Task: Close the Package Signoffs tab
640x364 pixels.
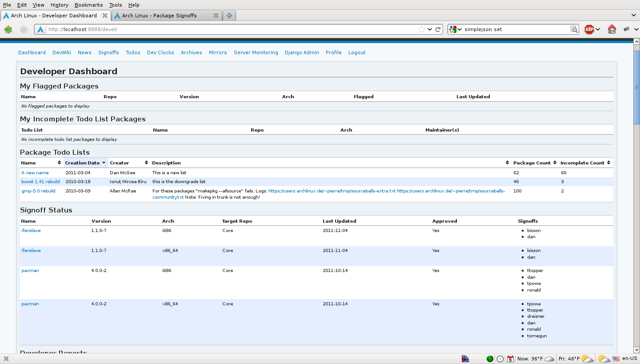Action: coord(216,16)
